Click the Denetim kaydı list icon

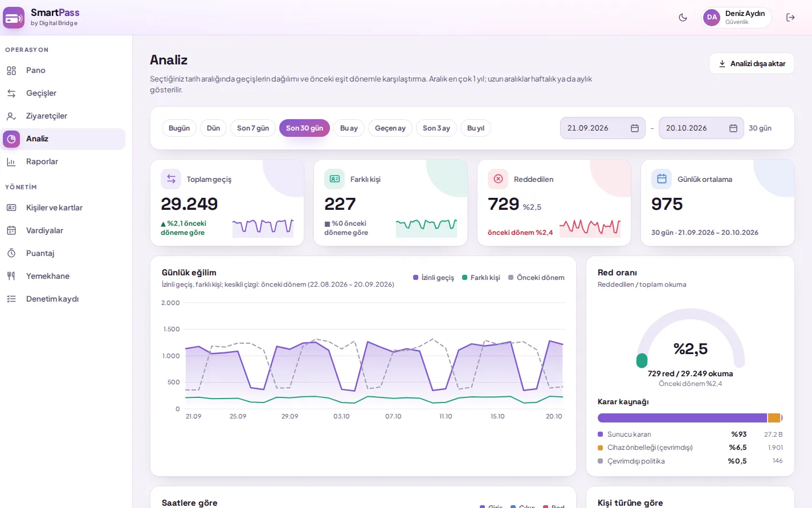pos(11,299)
